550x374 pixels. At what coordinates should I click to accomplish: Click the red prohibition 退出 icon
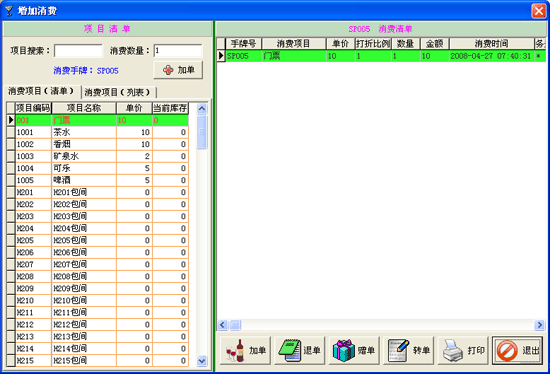(507, 350)
